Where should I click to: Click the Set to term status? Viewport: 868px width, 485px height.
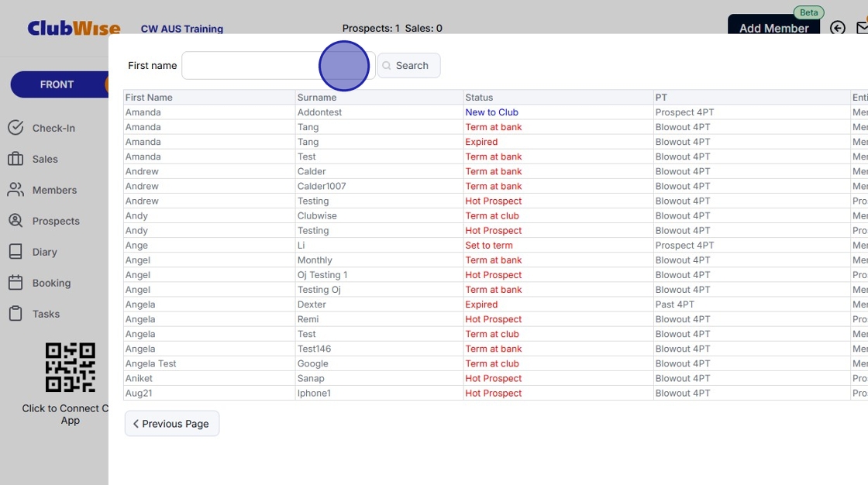click(489, 246)
